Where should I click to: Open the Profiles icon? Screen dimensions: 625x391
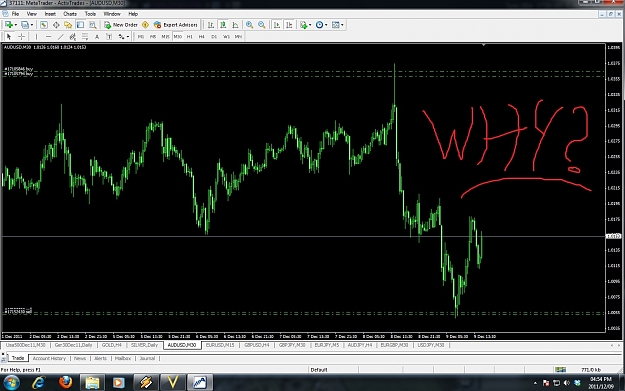coord(25,25)
